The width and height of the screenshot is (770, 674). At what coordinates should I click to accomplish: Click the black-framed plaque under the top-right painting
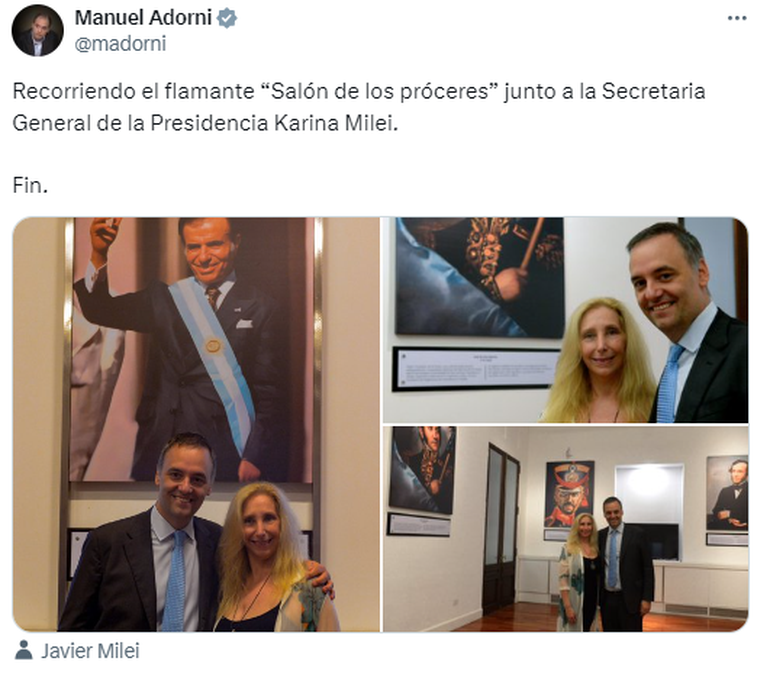click(476, 369)
